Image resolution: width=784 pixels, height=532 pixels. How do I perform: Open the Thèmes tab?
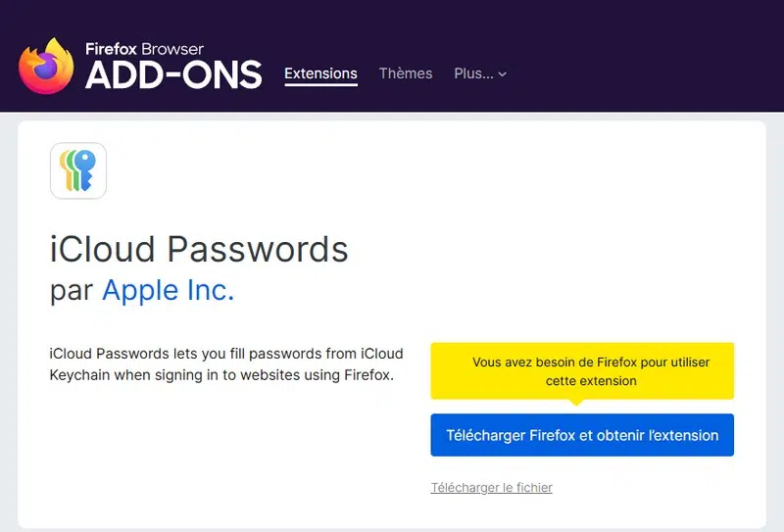[x=406, y=73]
